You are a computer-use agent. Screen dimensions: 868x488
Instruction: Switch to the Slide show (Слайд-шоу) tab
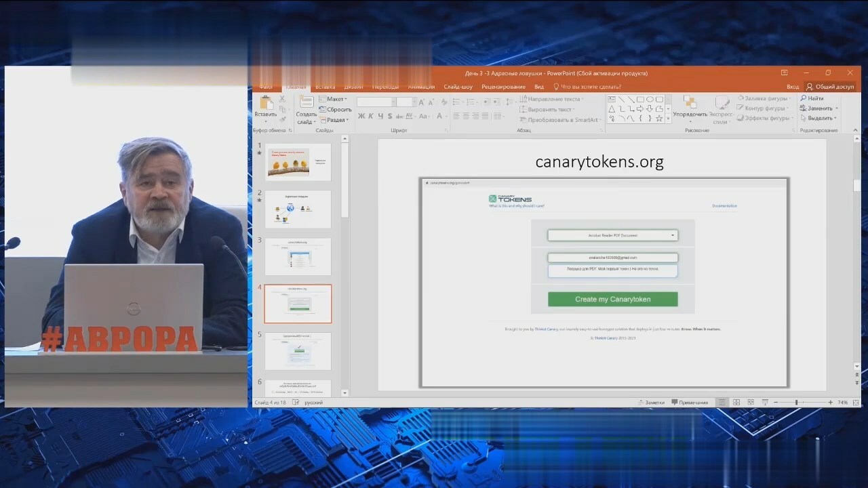click(458, 87)
